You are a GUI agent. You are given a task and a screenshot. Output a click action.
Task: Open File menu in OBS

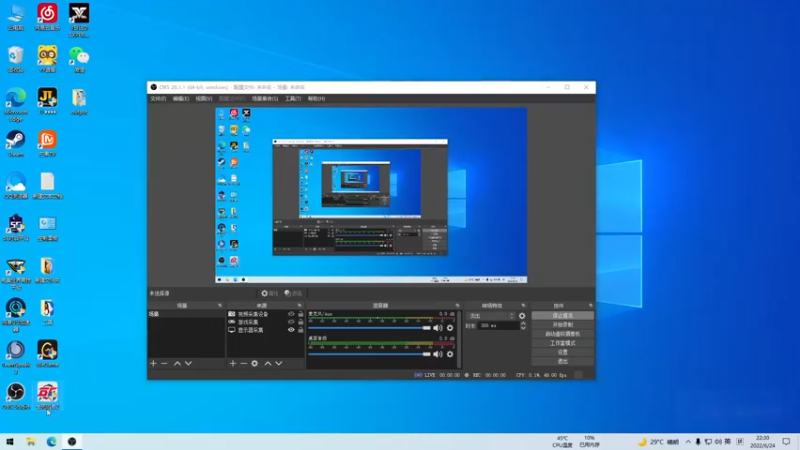[x=158, y=98]
